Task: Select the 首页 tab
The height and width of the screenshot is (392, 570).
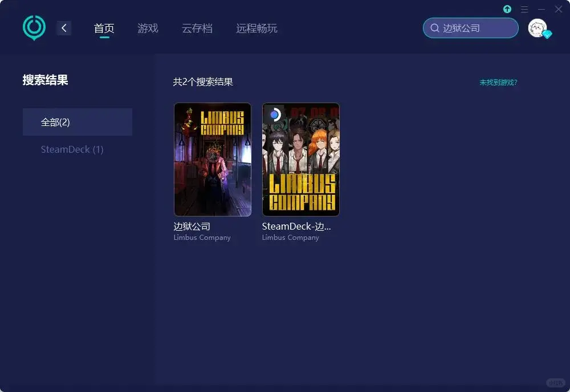Action: click(104, 27)
